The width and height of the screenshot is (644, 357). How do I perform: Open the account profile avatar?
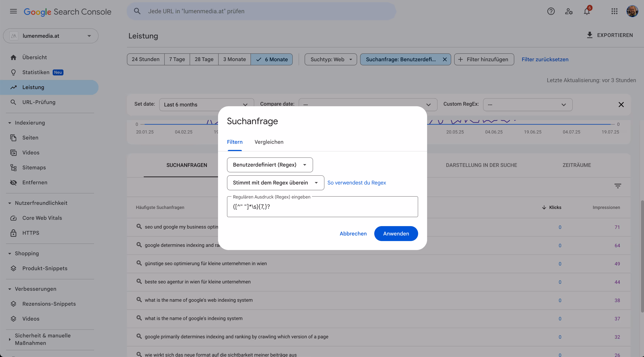[x=632, y=11]
